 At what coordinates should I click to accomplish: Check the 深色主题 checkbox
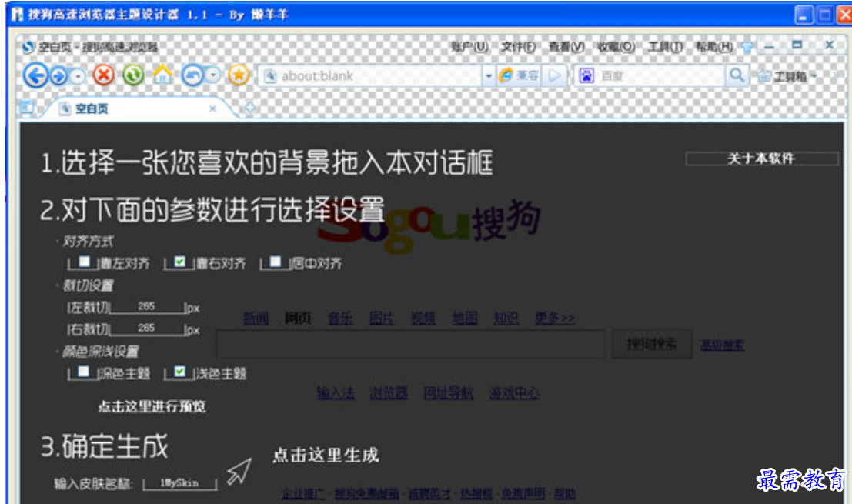(83, 372)
